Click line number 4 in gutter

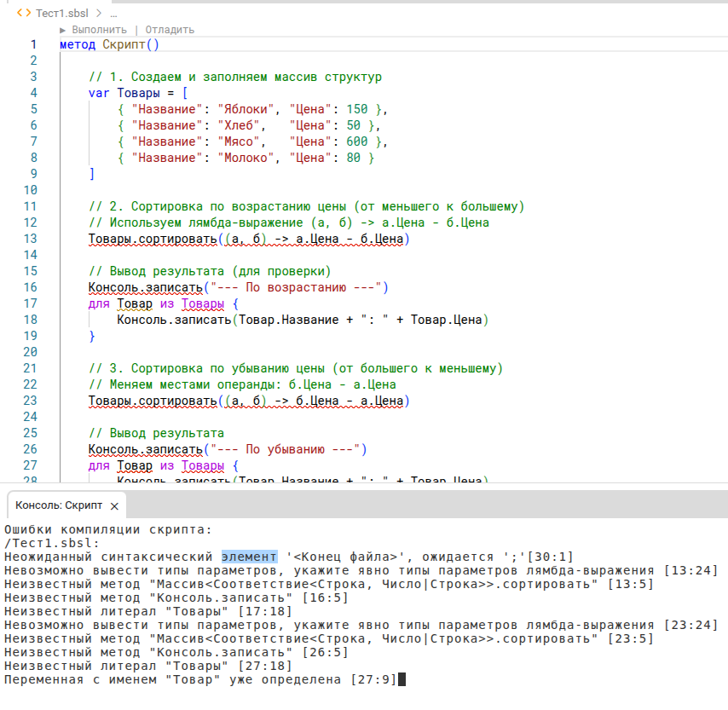coord(33,93)
